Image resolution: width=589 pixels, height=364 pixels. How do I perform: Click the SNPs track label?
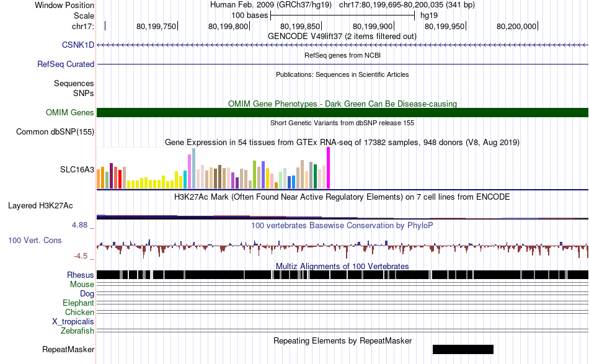(x=84, y=93)
